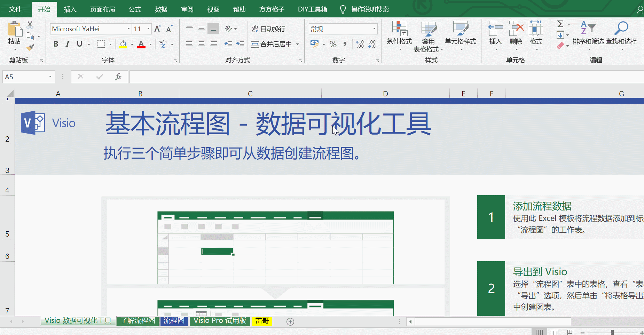Cut selection with the scissors icon
644x335 pixels.
[x=30, y=24]
